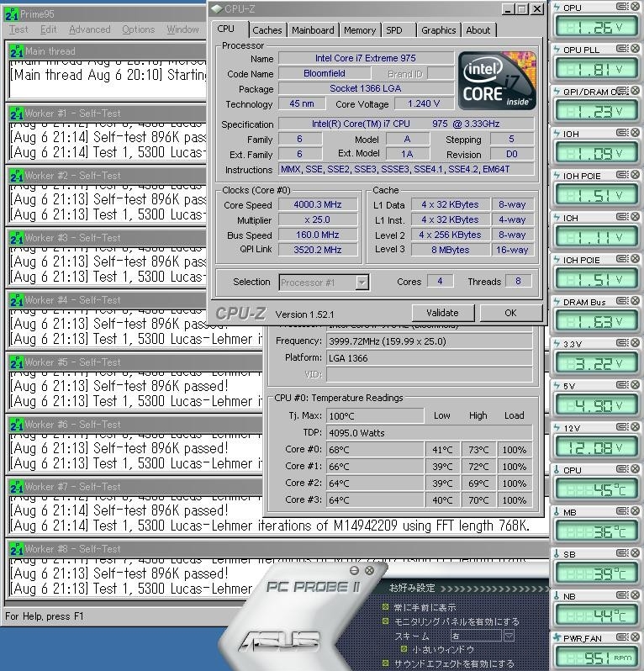Close the CPU PLL voltage panel
The image size is (644, 671).
(x=635, y=49)
